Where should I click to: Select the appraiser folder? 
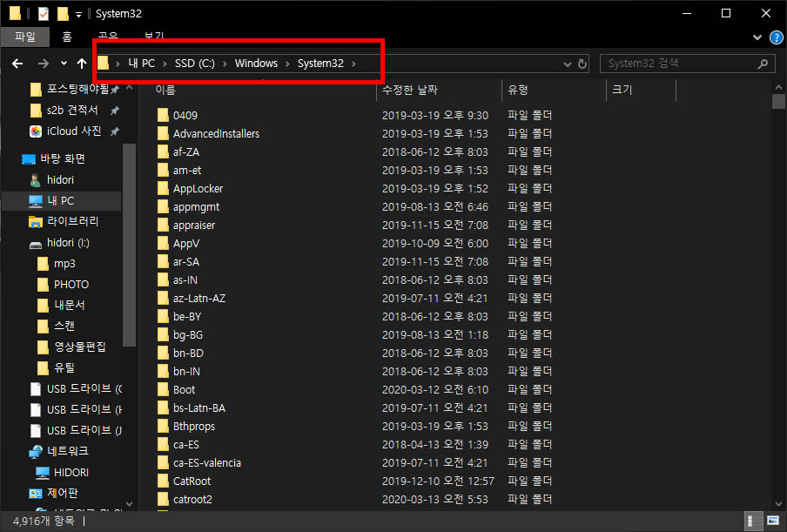194,226
